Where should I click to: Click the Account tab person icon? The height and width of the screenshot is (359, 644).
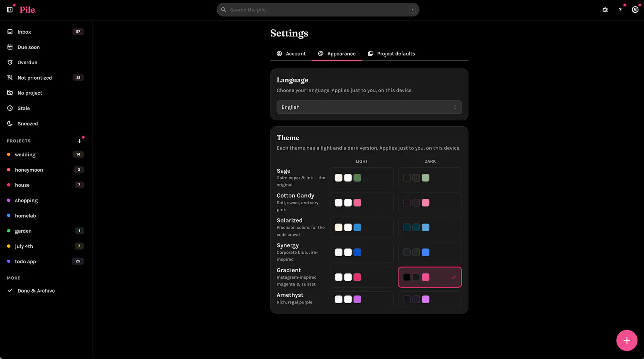pos(279,53)
